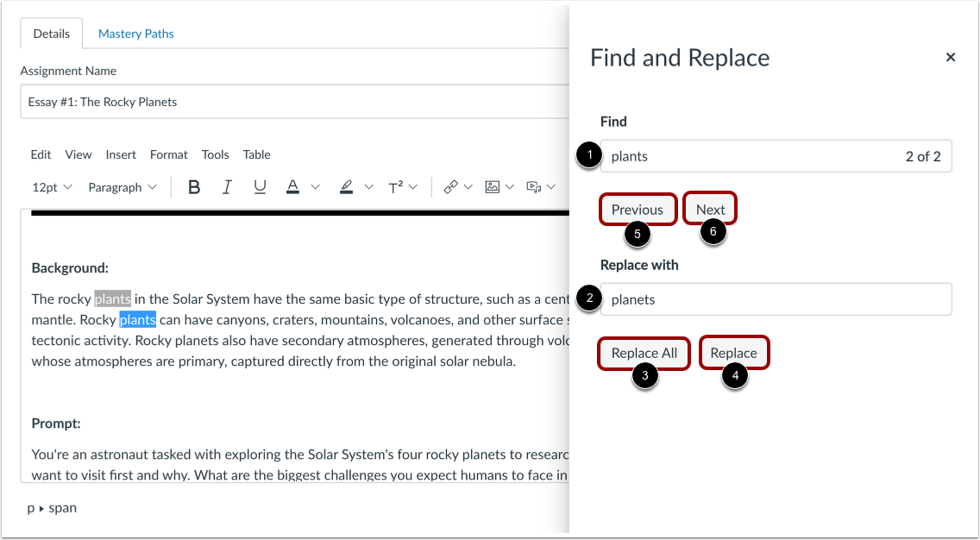
Task: Open the Insert menu
Action: click(x=121, y=154)
